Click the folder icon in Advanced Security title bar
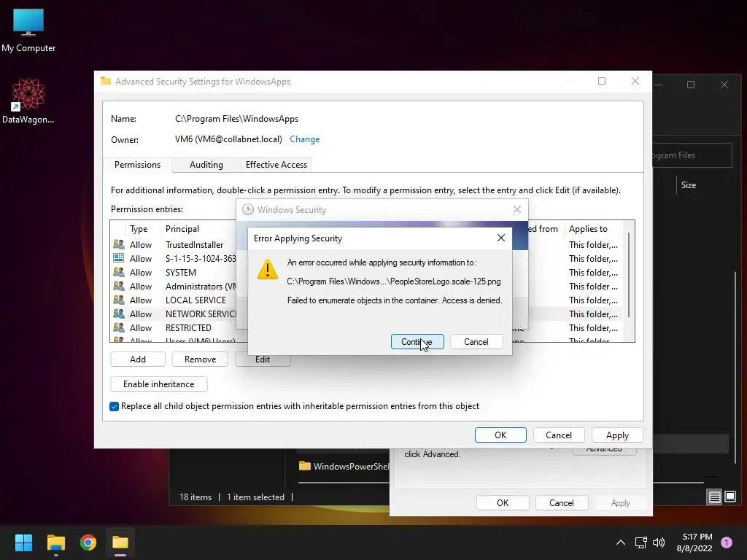This screenshot has height=560, width=747. (106, 81)
